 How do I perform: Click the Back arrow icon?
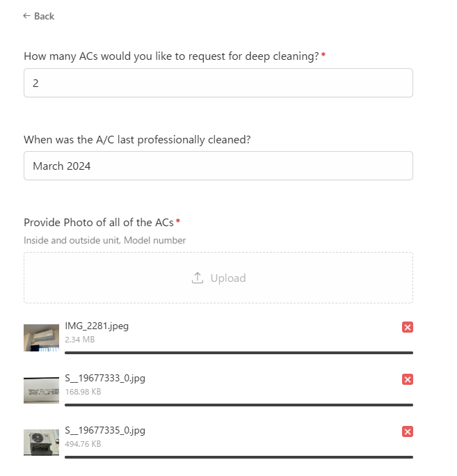[x=26, y=16]
